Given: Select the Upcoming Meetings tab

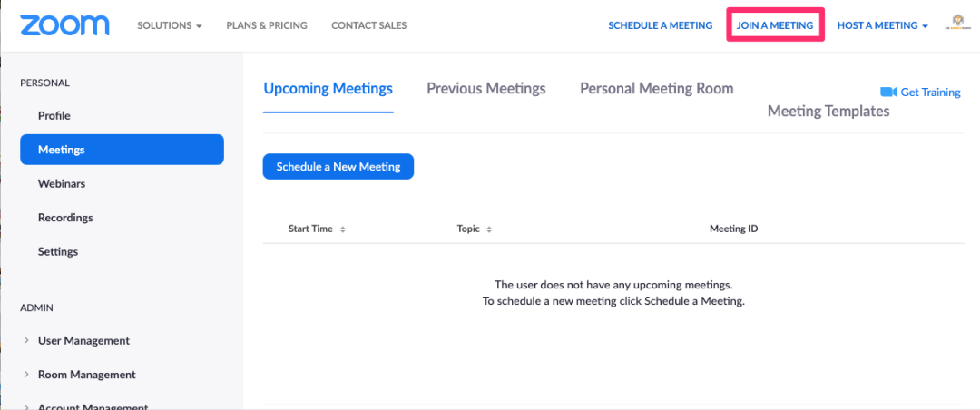Looking at the screenshot, I should (328, 89).
